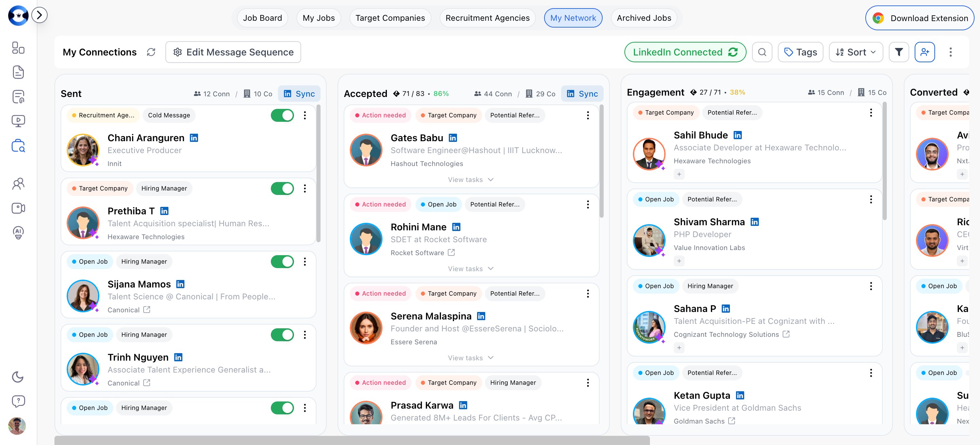Switch to the My Jobs tab
The height and width of the screenshot is (445, 980).
[319, 18]
